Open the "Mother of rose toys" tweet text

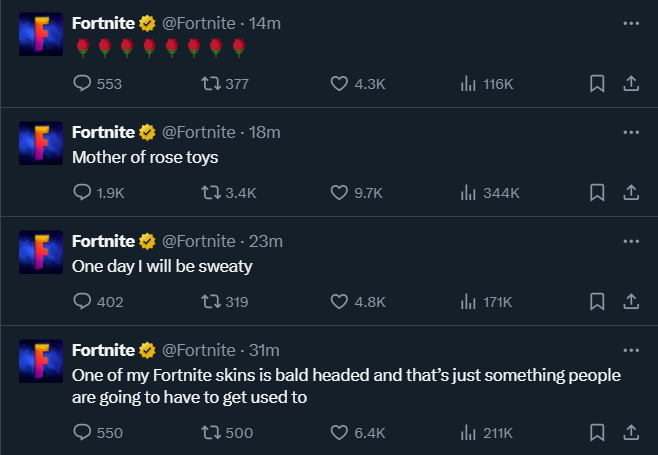tap(145, 157)
